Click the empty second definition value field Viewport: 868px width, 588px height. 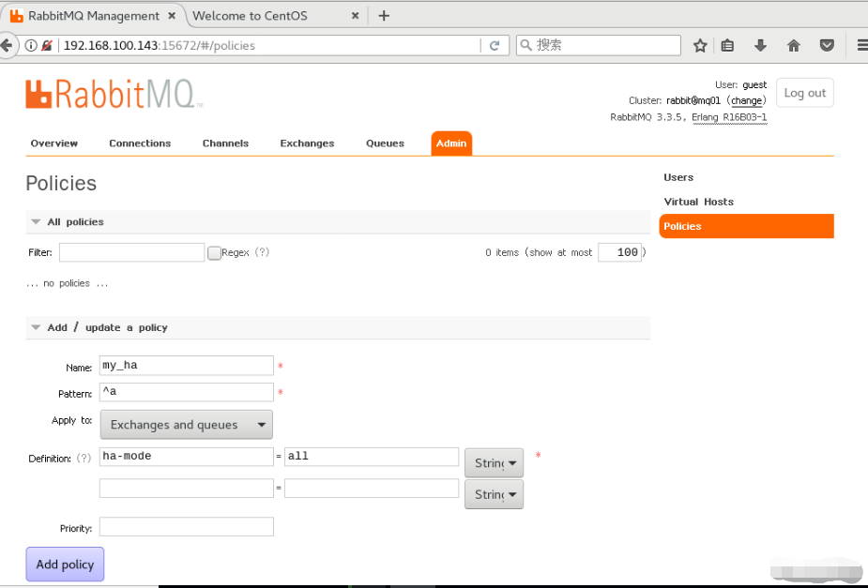tap(372, 489)
